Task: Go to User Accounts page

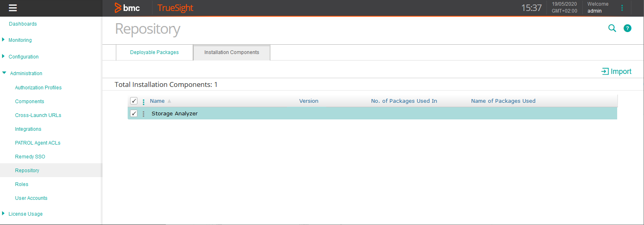Action: 31,198
